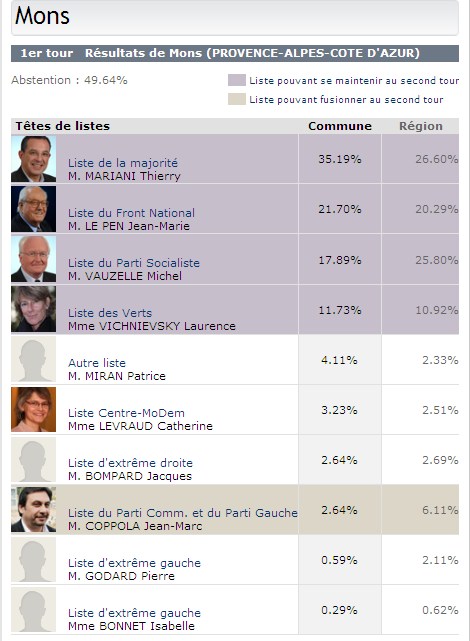Open Laurence Vichnievsky's photo

click(34, 309)
